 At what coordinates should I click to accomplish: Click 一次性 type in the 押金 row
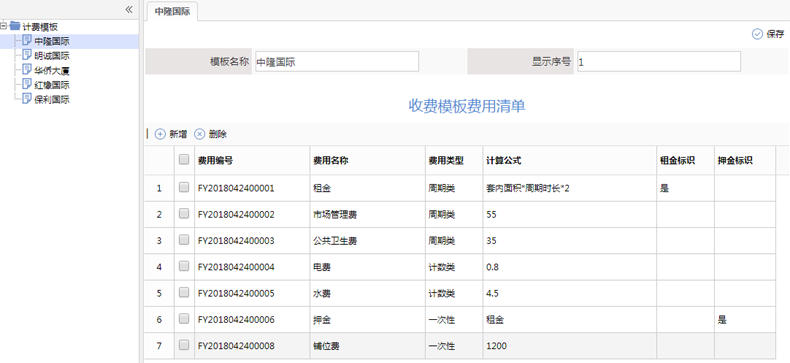coord(441,320)
